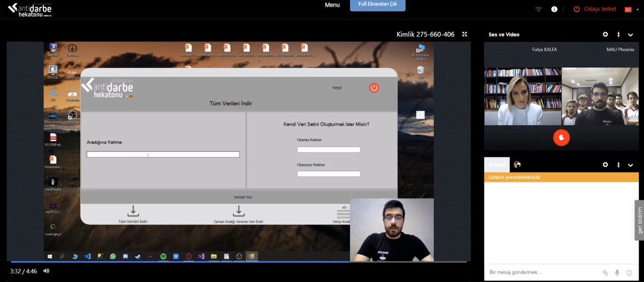Open Opera browser from the shared taskbar

[x=188, y=257]
